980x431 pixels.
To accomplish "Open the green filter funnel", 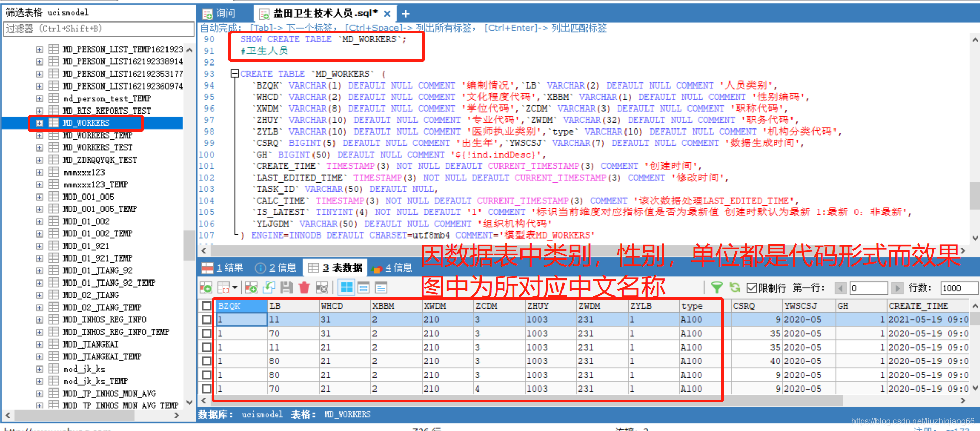I will pyautogui.click(x=717, y=288).
